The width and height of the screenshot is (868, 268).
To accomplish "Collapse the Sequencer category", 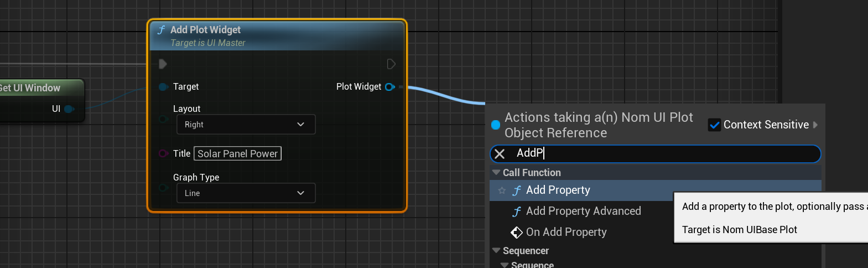I will click(496, 251).
